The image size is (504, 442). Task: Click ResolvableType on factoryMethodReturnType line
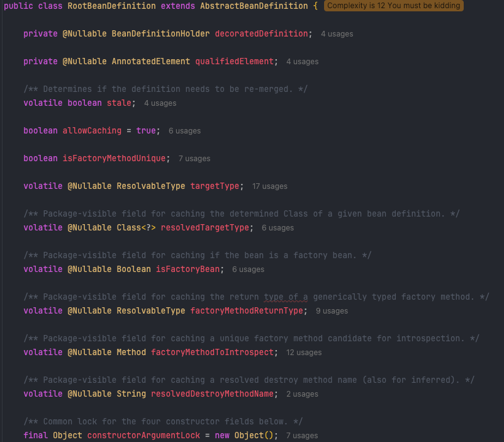point(151,311)
